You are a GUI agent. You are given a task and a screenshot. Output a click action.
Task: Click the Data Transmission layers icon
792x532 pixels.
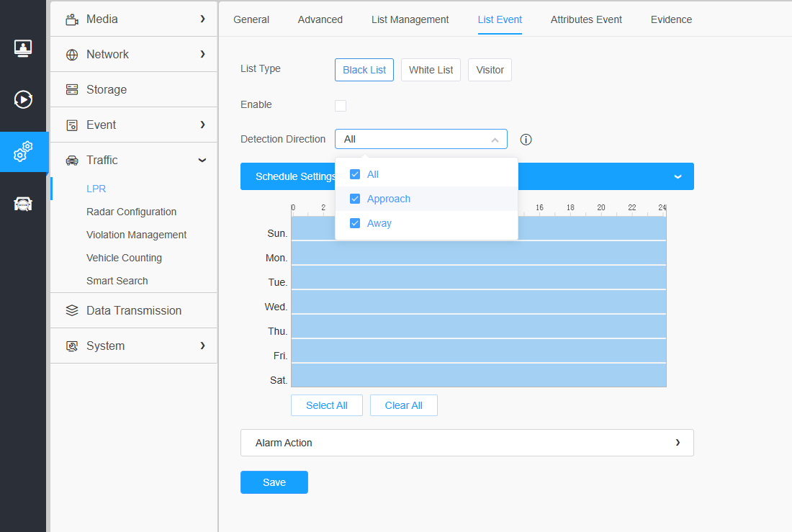click(x=72, y=310)
